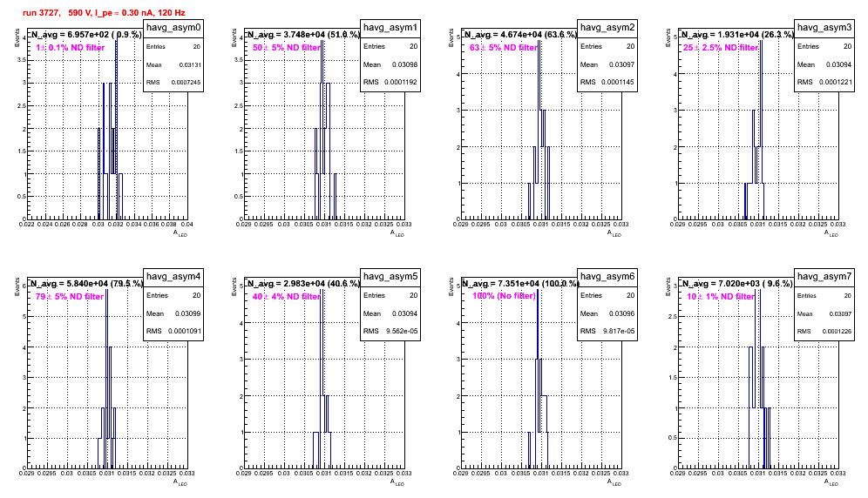The width and height of the screenshot is (868, 498).
Task: Click N_avg = 5.840e+04 plot title
Action: click(x=86, y=284)
